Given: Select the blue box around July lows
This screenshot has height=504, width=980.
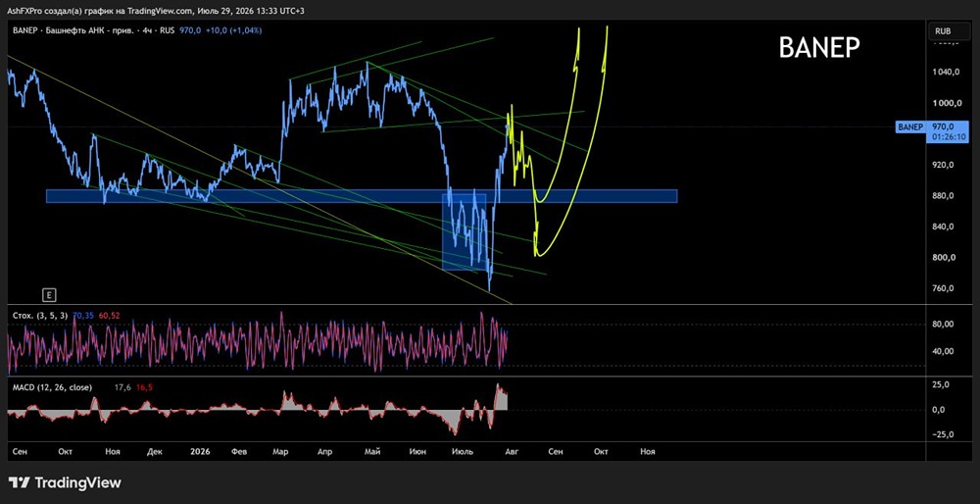Looking at the screenshot, I should tap(464, 232).
